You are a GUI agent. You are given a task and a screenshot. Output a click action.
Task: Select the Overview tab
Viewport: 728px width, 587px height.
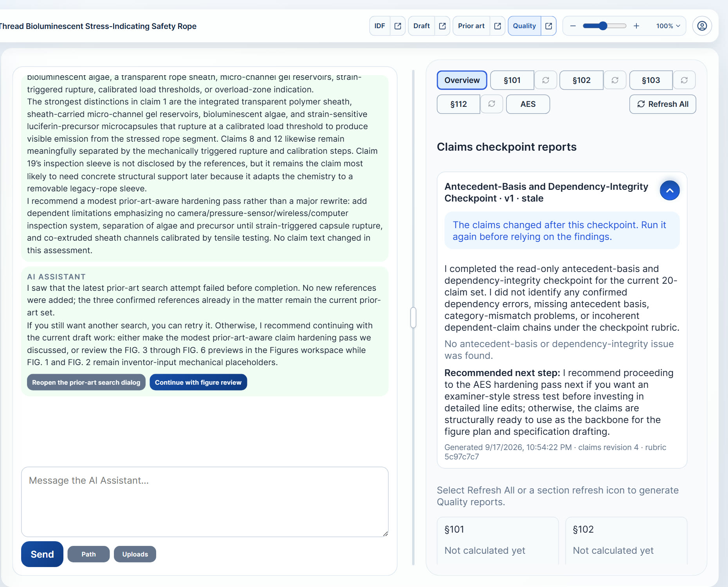[462, 80]
